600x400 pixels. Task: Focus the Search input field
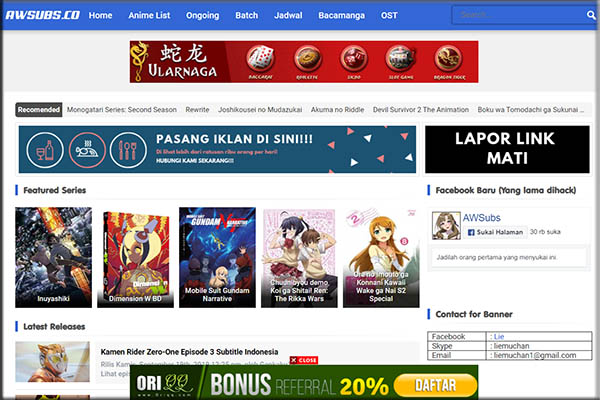pyautogui.click(x=518, y=15)
